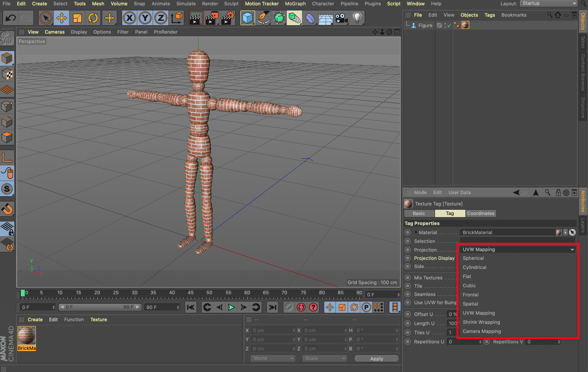The width and height of the screenshot is (588, 372).
Task: Toggle Enable Snap magnet icon
Action: pyautogui.click(x=7, y=209)
